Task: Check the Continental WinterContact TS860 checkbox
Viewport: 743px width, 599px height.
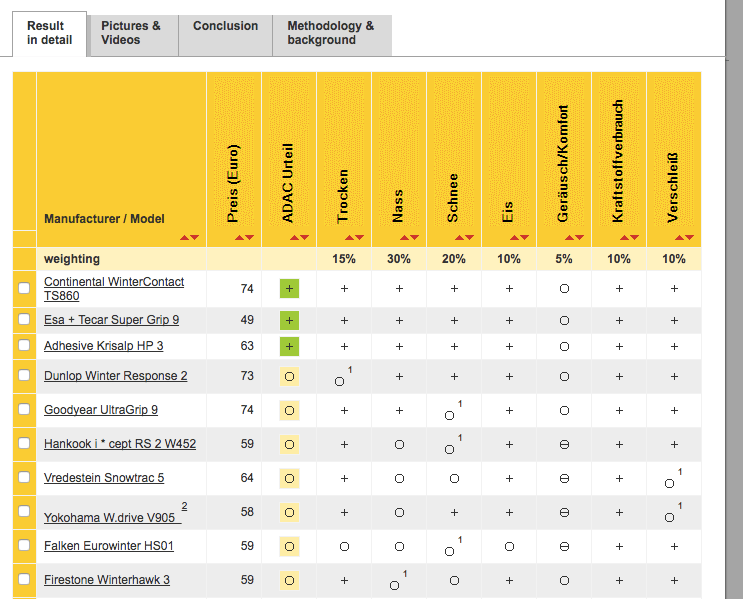Action: pyautogui.click(x=24, y=288)
